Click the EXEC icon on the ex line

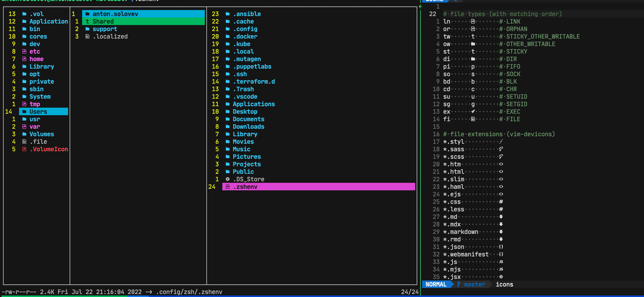[x=473, y=112]
